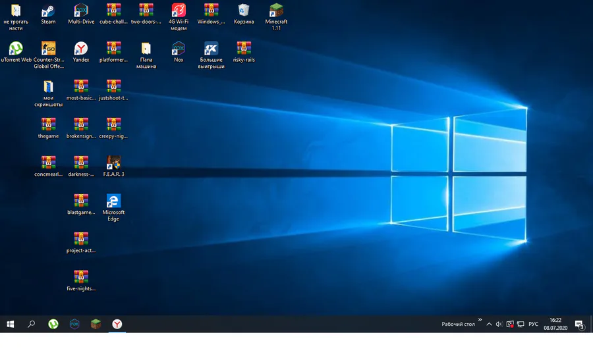This screenshot has width=593, height=364.
Task: Open the volume speaker control
Action: pyautogui.click(x=499, y=325)
